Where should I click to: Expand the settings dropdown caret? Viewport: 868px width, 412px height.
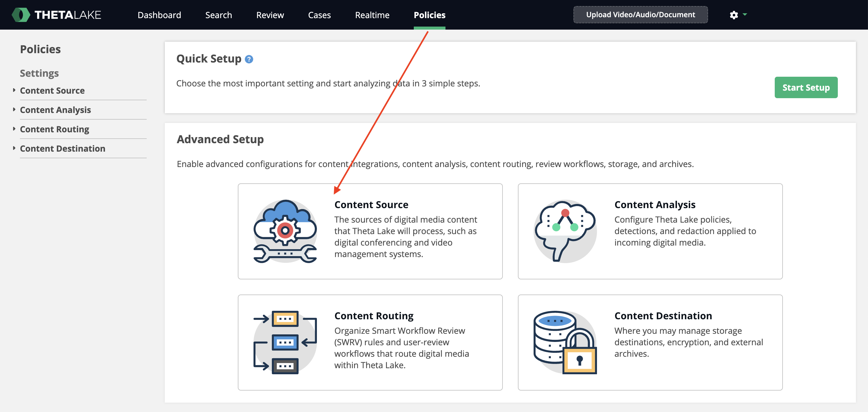745,14
